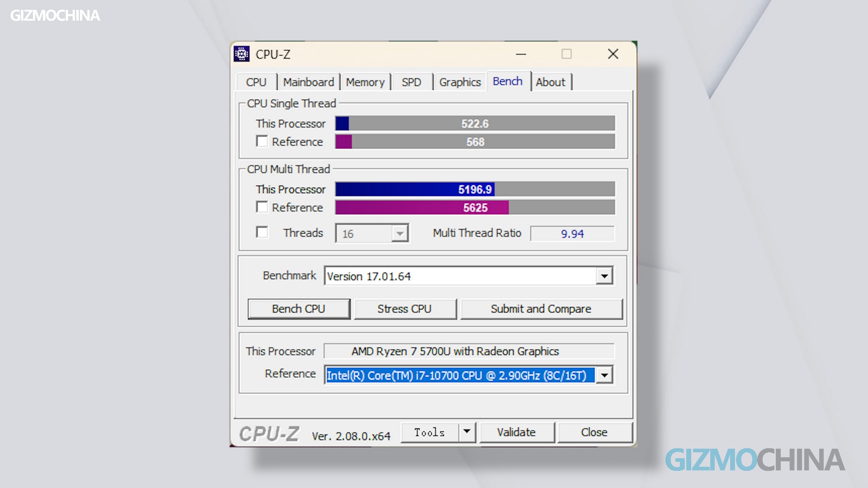
Task: Expand the Benchmark version dropdown
Action: tap(604, 276)
